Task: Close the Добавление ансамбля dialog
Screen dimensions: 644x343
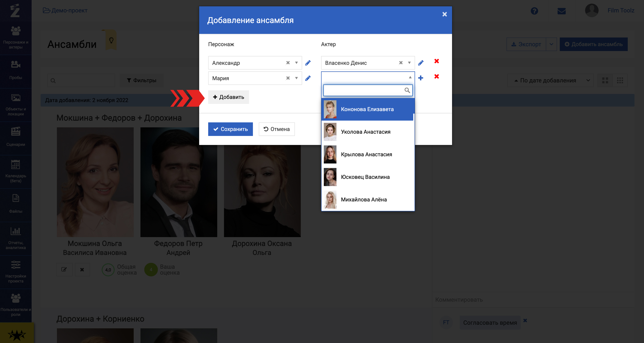Action: coord(444,14)
